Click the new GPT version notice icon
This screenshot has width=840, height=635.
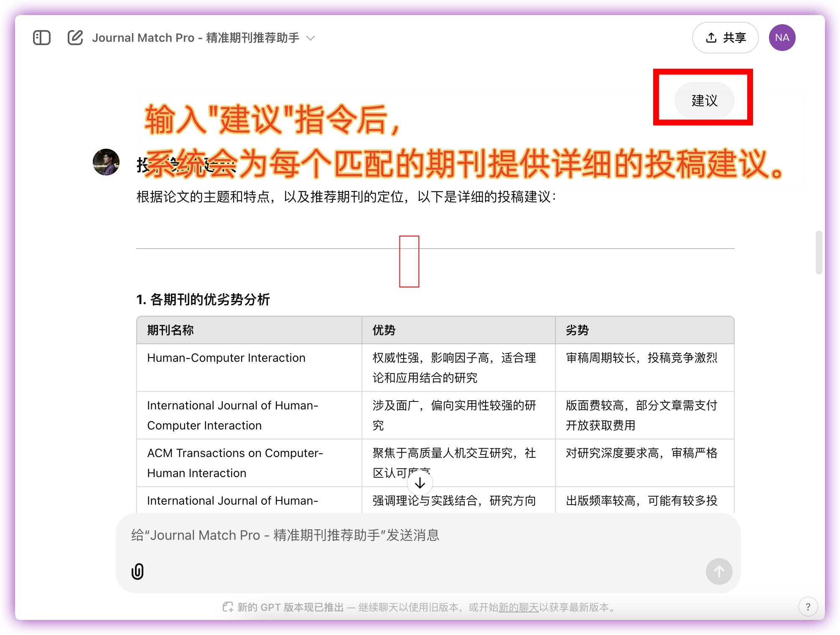[228, 607]
